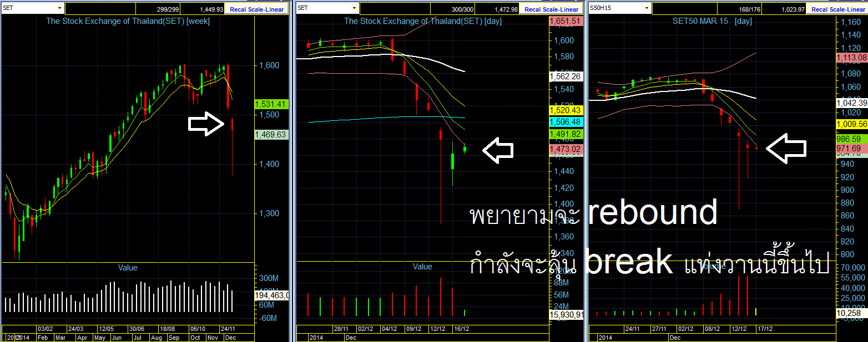Select the 1,473.02 last price tag
Screen dimensions: 868x342
(565, 149)
